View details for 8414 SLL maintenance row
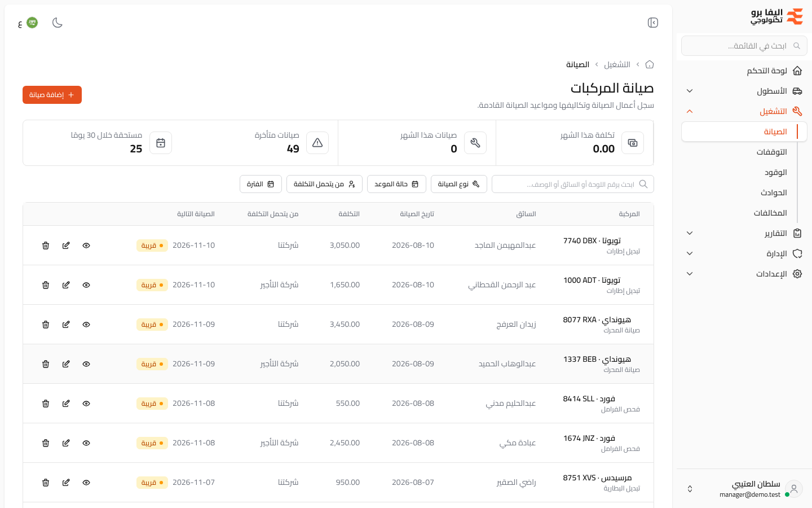Viewport: 812px width, 508px height. coord(86,404)
